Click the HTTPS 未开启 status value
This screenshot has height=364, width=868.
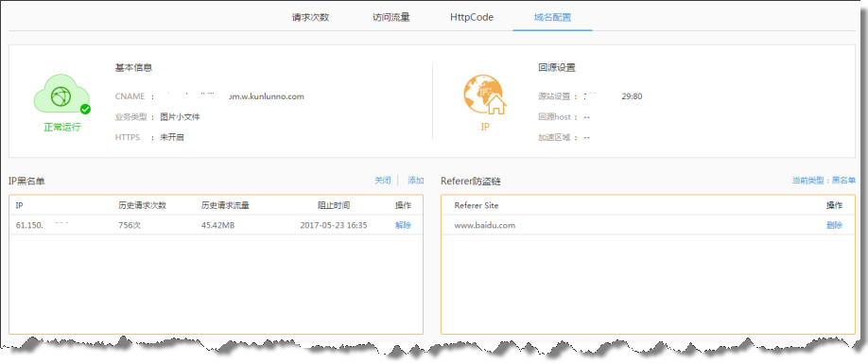coord(171,137)
